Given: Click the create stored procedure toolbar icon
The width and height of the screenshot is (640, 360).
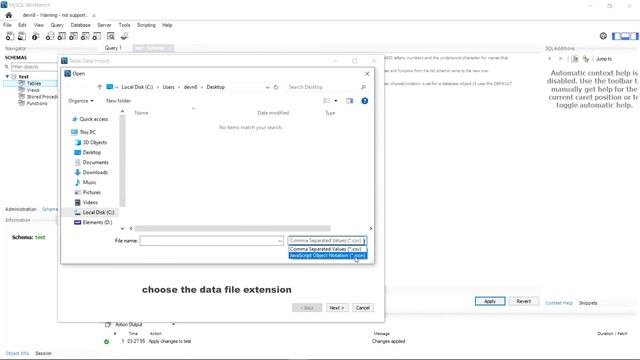Looking at the screenshot, I should tap(85, 36).
